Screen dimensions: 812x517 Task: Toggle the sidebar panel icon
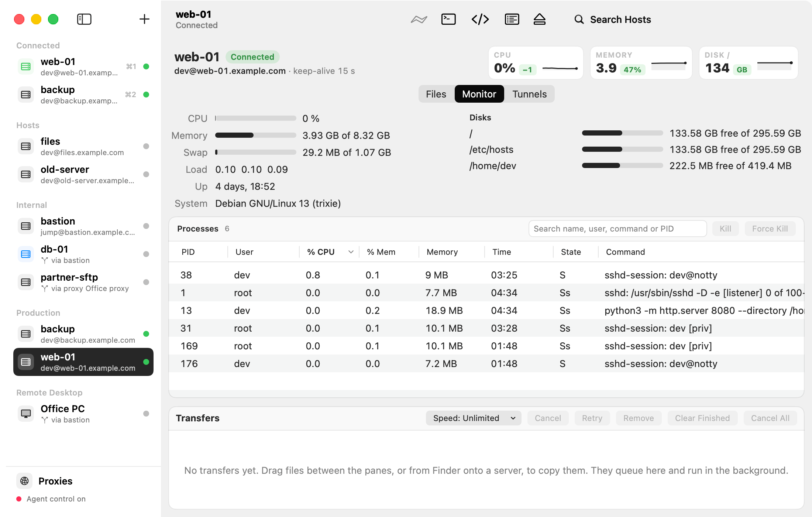tap(84, 19)
